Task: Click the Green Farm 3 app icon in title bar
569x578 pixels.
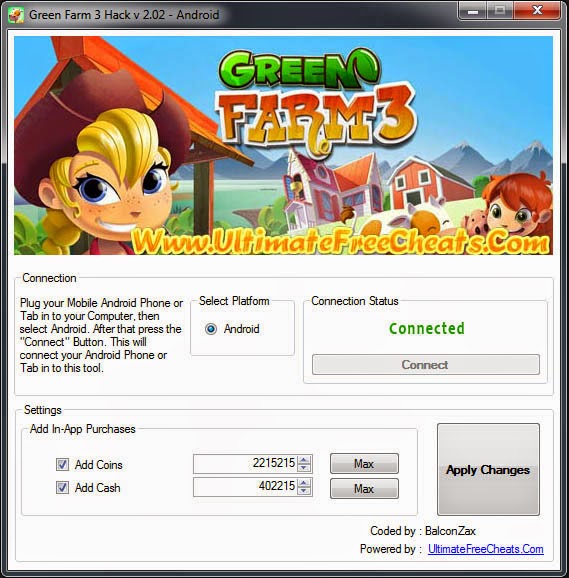Action: click(15, 15)
